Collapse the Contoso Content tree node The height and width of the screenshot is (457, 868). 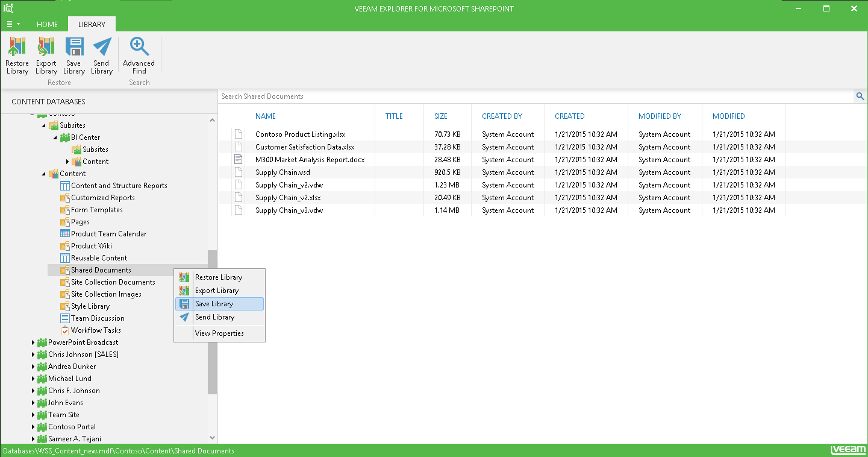44,174
